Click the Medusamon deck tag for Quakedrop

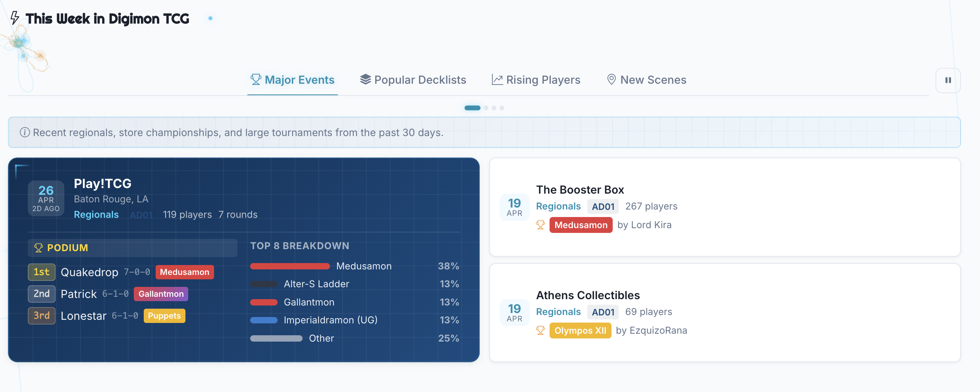pyautogui.click(x=185, y=272)
